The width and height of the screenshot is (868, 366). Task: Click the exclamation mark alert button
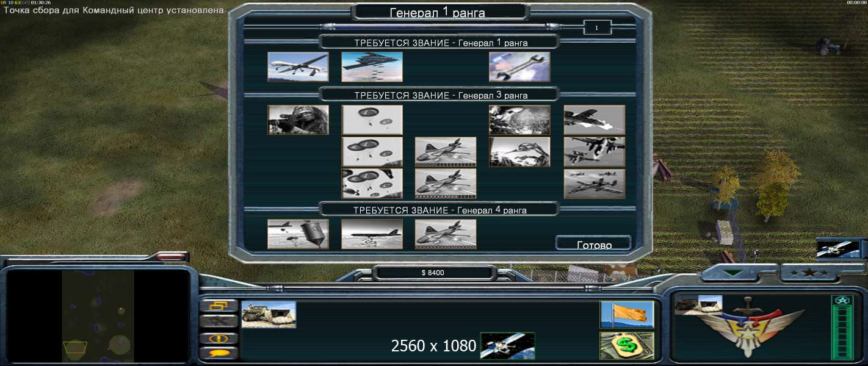point(219,338)
